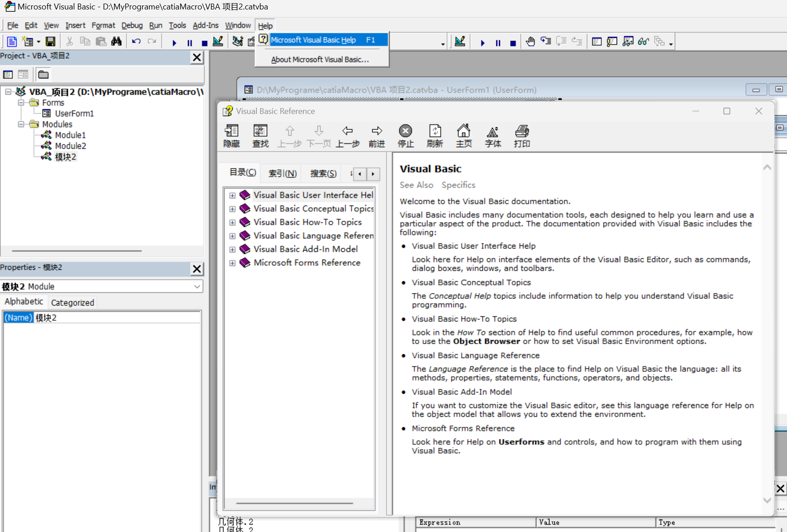
Task: Select UserForm1 in the project tree
Action: 74,114
